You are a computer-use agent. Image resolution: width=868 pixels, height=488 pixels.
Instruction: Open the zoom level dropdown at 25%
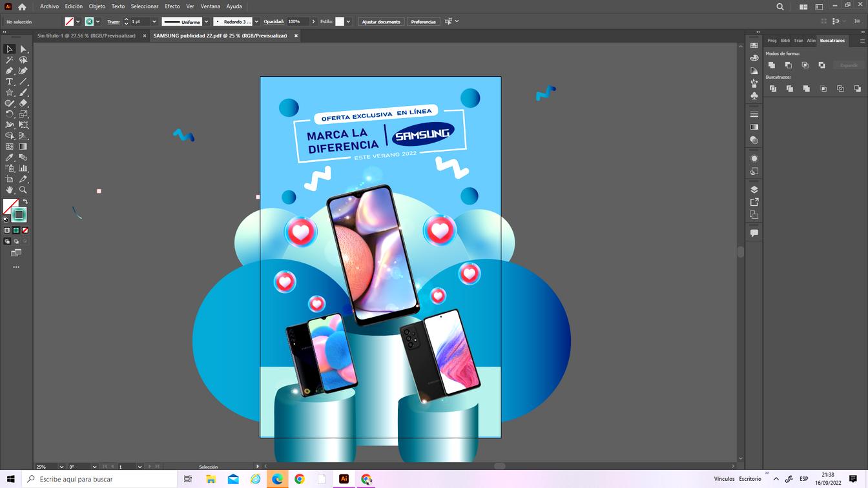click(61, 467)
